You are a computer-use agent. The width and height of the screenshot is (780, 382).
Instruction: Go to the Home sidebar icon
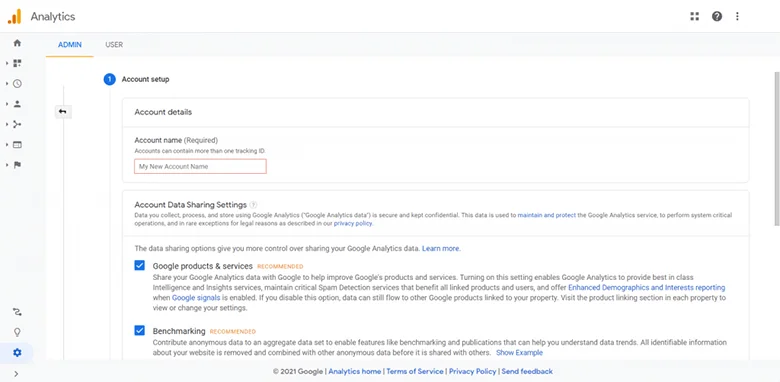17,43
